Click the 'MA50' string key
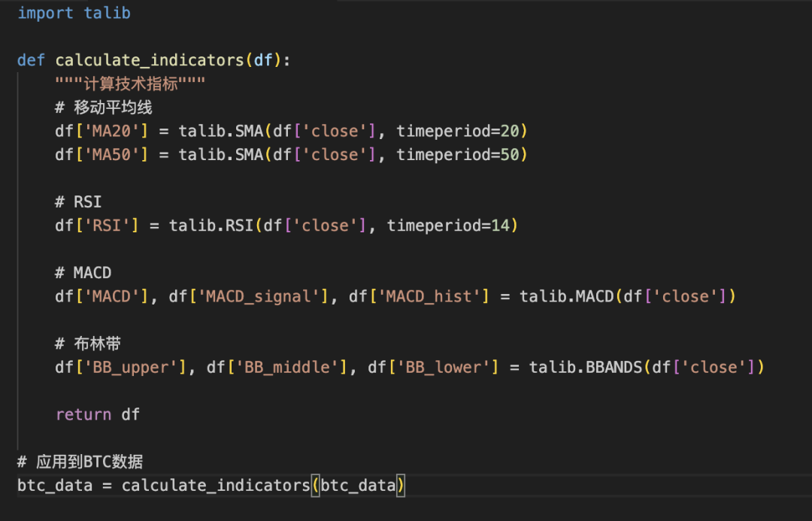Image resolution: width=812 pixels, height=521 pixels. 111,155
